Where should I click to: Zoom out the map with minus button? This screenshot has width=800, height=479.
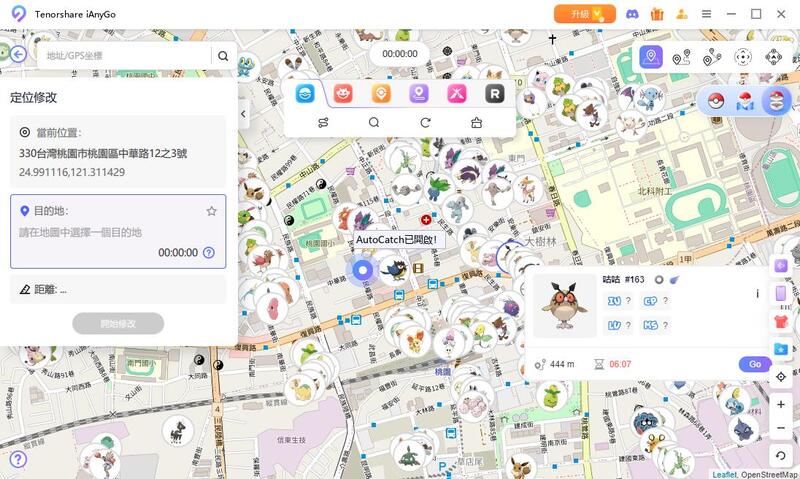coord(781,428)
